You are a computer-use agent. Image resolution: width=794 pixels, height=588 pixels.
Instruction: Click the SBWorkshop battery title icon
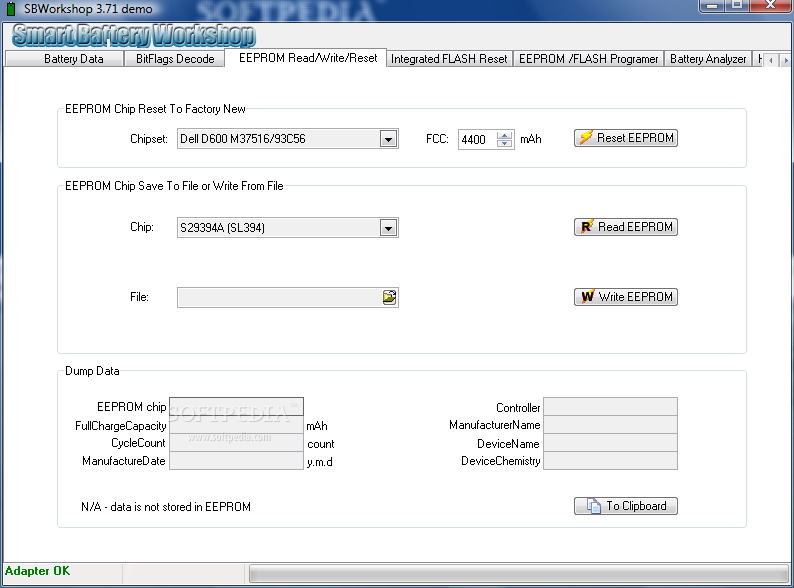(x=11, y=9)
